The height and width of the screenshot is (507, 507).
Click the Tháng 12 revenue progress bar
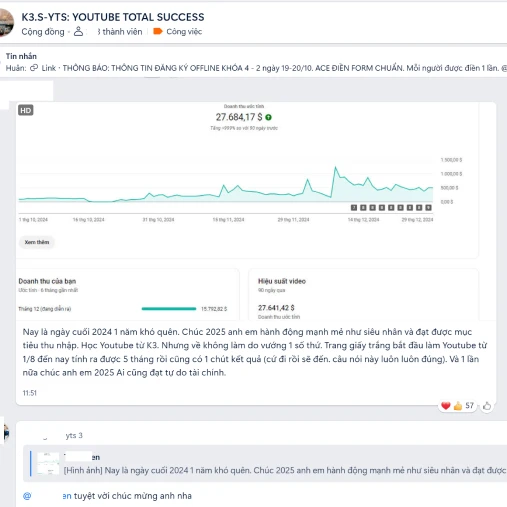pyautogui.click(x=169, y=309)
